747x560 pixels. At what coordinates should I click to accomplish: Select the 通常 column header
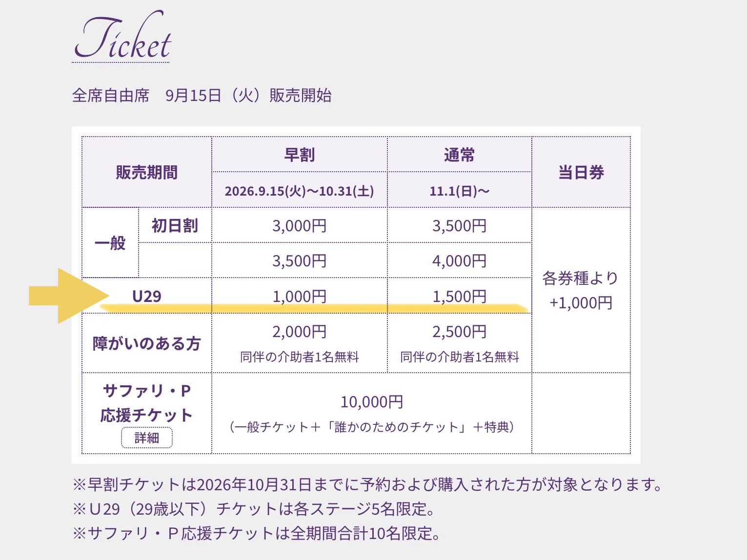pos(459,155)
